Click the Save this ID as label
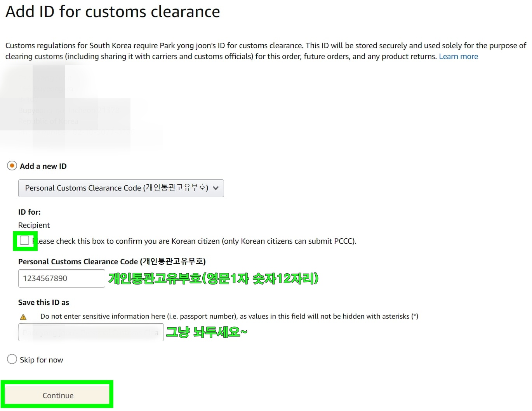 43,302
